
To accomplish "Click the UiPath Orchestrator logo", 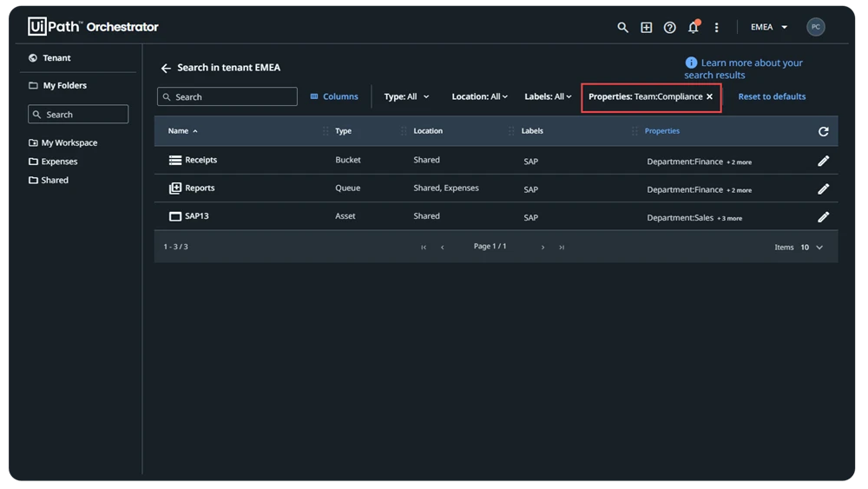I will pos(93,27).
